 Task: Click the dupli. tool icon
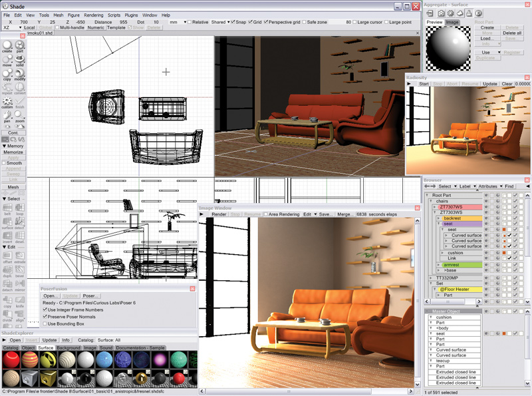coord(7,272)
